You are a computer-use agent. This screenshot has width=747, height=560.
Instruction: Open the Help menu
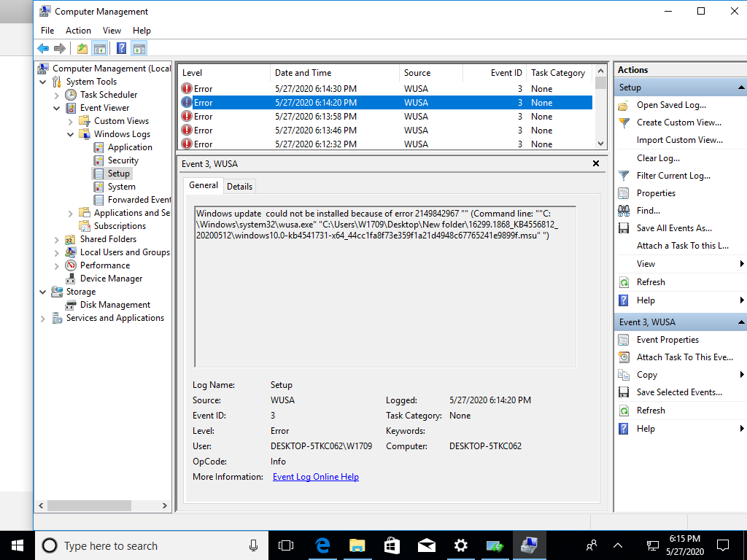[142, 31]
